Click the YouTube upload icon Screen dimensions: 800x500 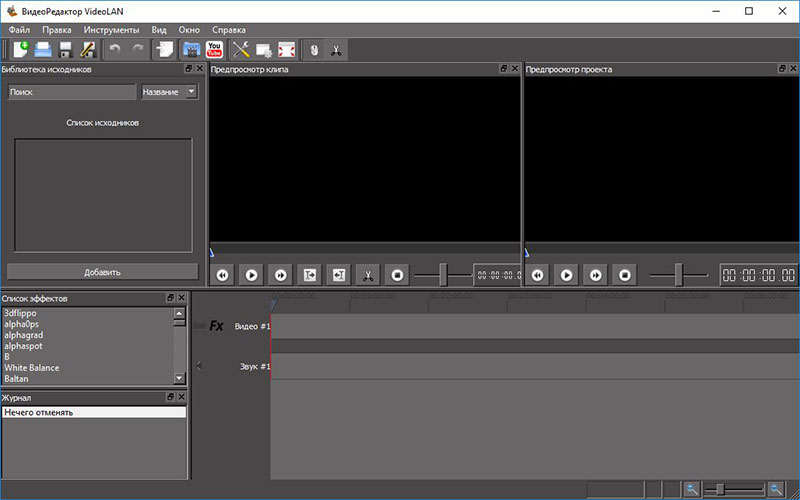coord(214,49)
